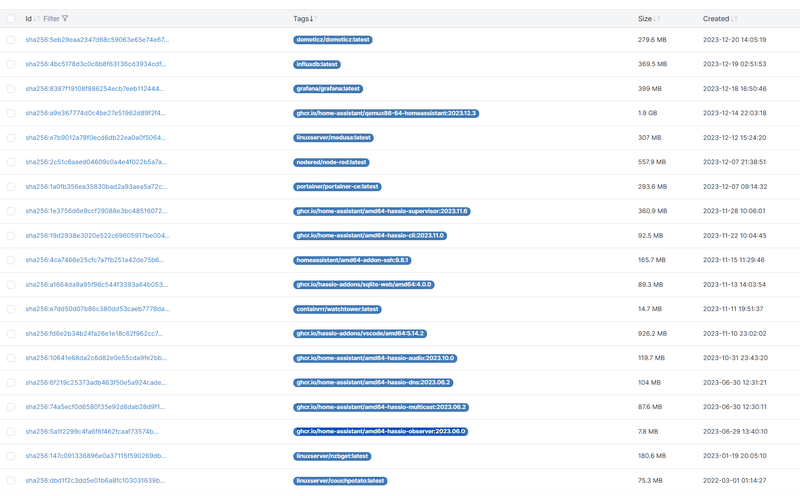Open image sha256:a1664da9a95f96c544f3393a64b053

(96, 284)
